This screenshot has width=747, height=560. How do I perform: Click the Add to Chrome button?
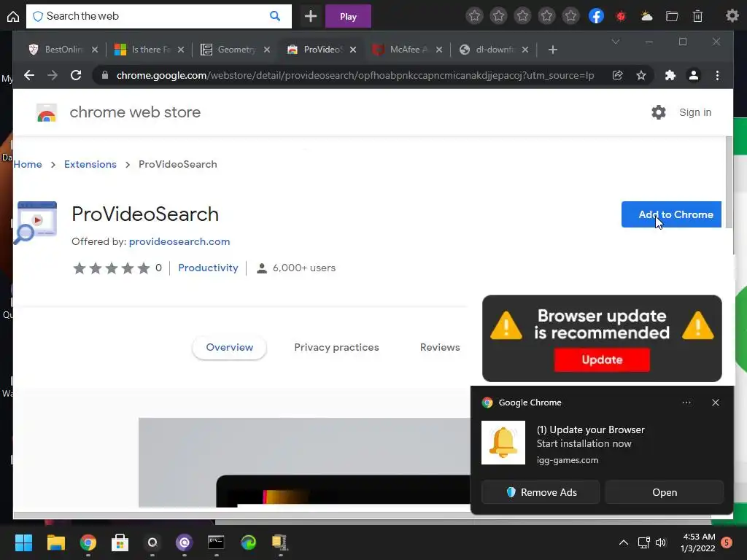pyautogui.click(x=671, y=214)
